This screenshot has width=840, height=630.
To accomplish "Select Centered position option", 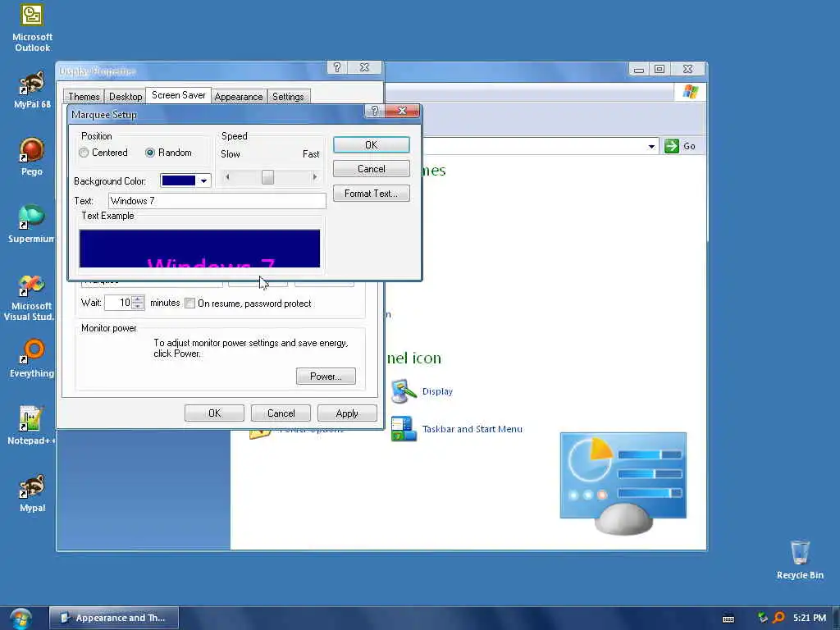I will tap(84, 153).
